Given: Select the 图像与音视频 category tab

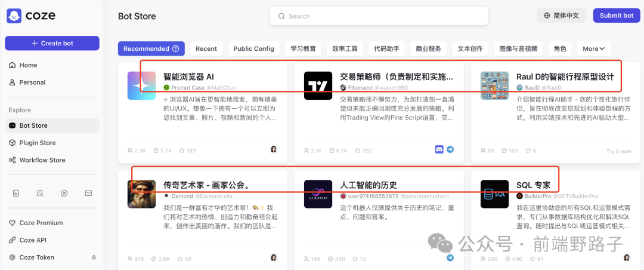Looking at the screenshot, I should [x=518, y=48].
